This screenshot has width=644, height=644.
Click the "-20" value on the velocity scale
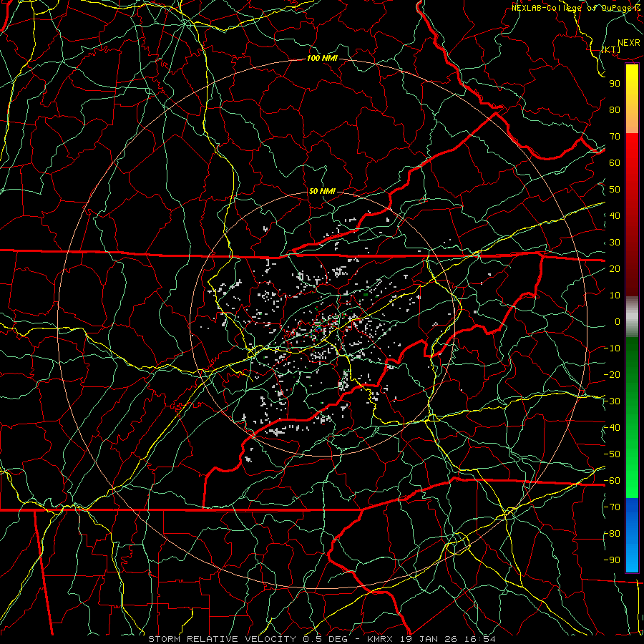[612, 374]
